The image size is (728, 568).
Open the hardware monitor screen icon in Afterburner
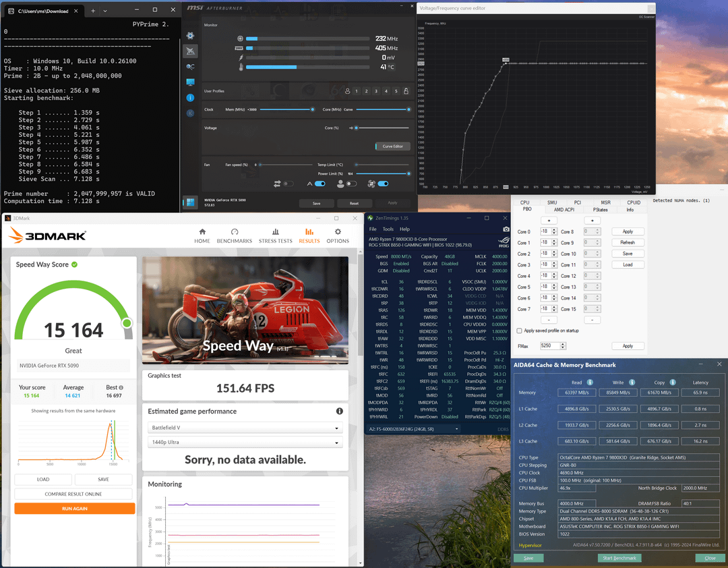click(x=190, y=82)
